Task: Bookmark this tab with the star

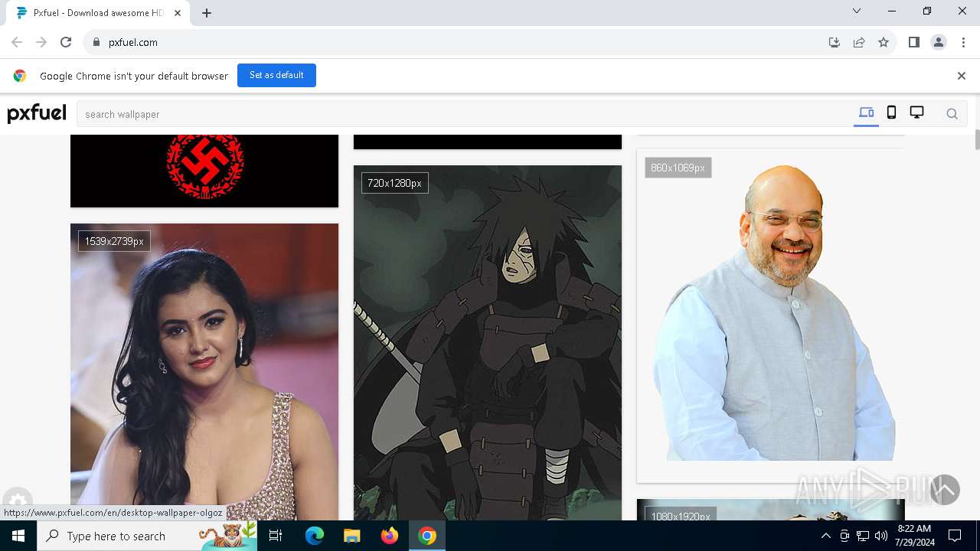Action: (884, 42)
